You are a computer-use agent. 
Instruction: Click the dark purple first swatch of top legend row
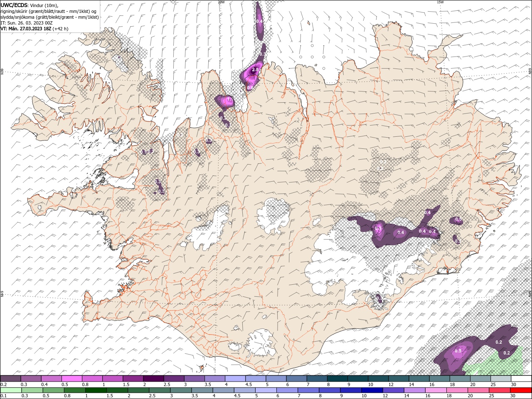pyautogui.click(x=10, y=379)
